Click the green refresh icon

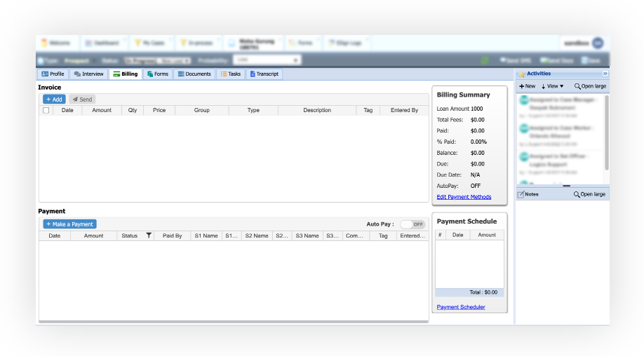(485, 60)
